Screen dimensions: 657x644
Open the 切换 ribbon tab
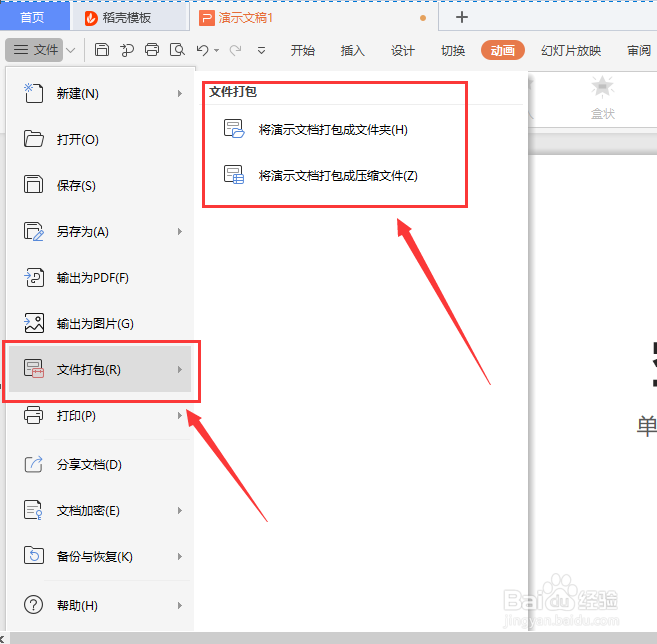pyautogui.click(x=453, y=51)
